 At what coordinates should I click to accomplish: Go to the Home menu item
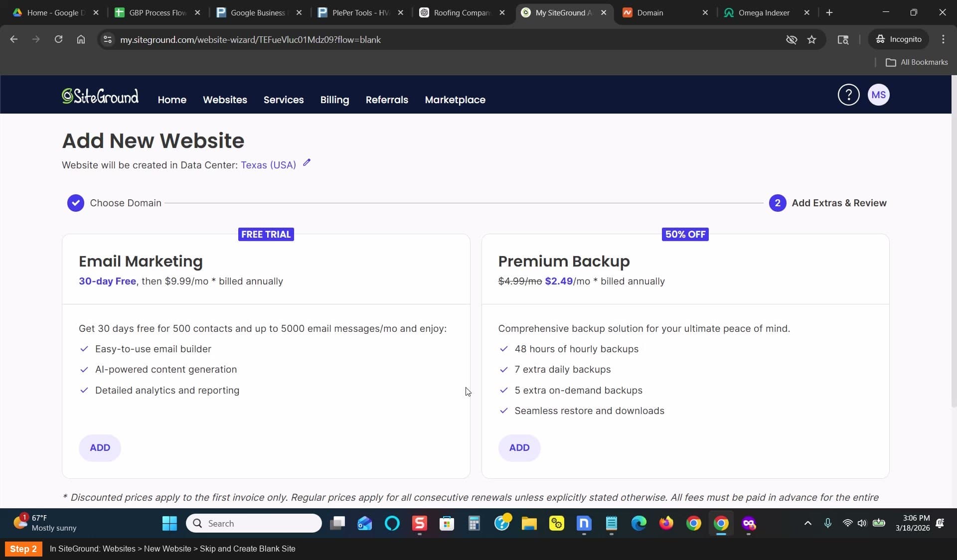pos(172,100)
